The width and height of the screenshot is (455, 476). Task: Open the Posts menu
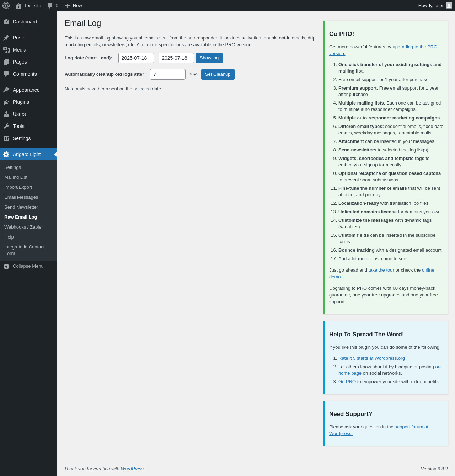[x=19, y=38]
